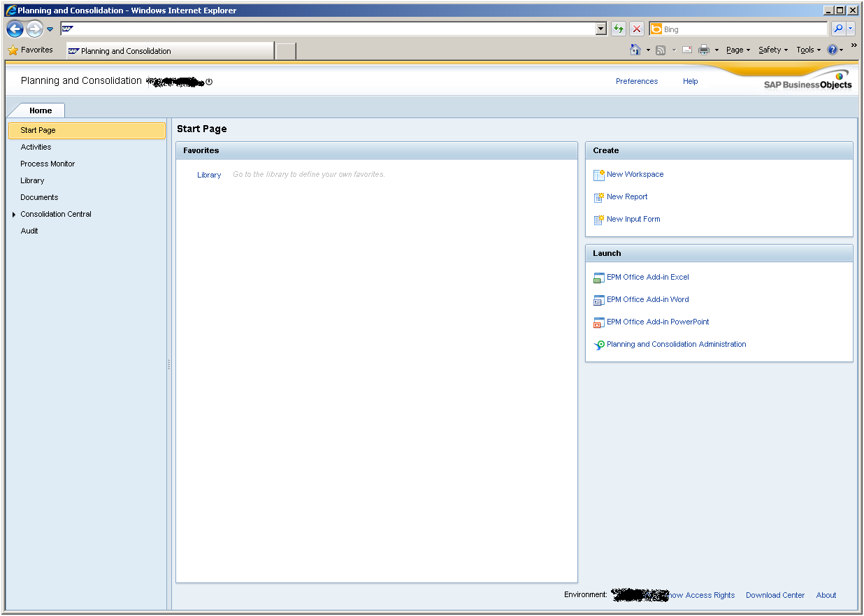The width and height of the screenshot is (864, 616).
Task: Click the Print icon in command bar
Action: coord(704,50)
